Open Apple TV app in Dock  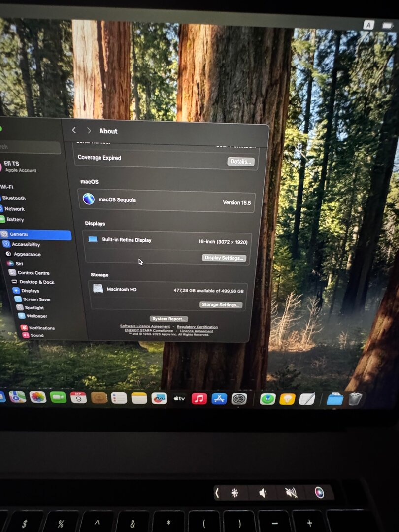[179, 399]
